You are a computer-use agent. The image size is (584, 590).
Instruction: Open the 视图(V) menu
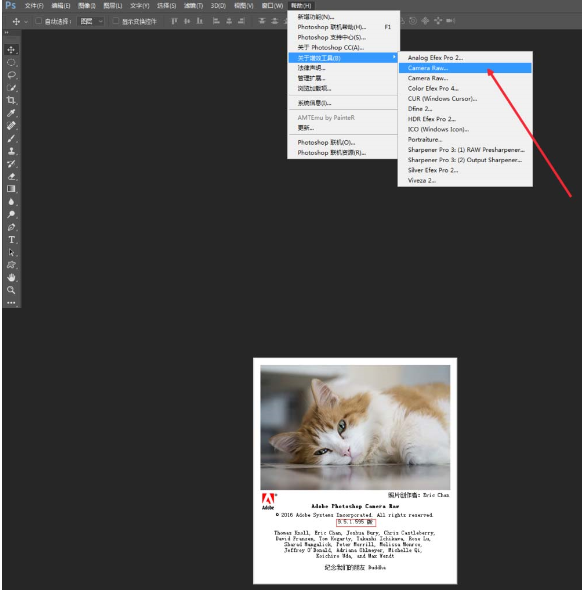click(x=243, y=6)
